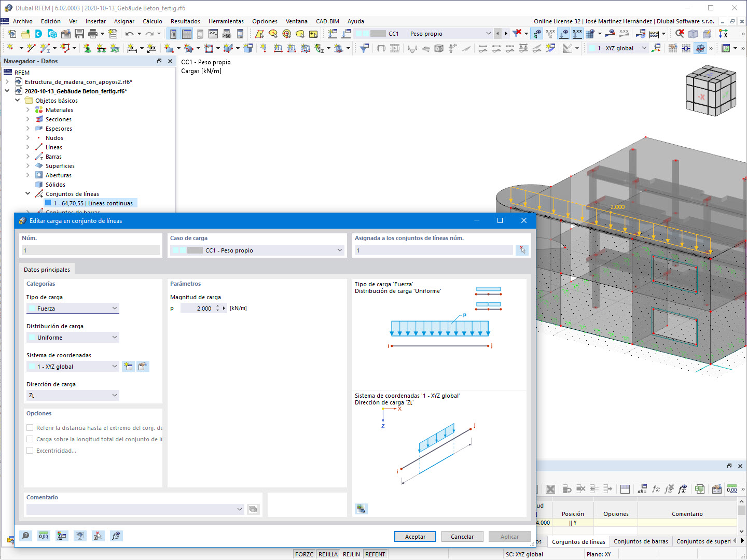Toggle the Tables panel toolbar icon
The image size is (747, 560).
click(x=187, y=34)
